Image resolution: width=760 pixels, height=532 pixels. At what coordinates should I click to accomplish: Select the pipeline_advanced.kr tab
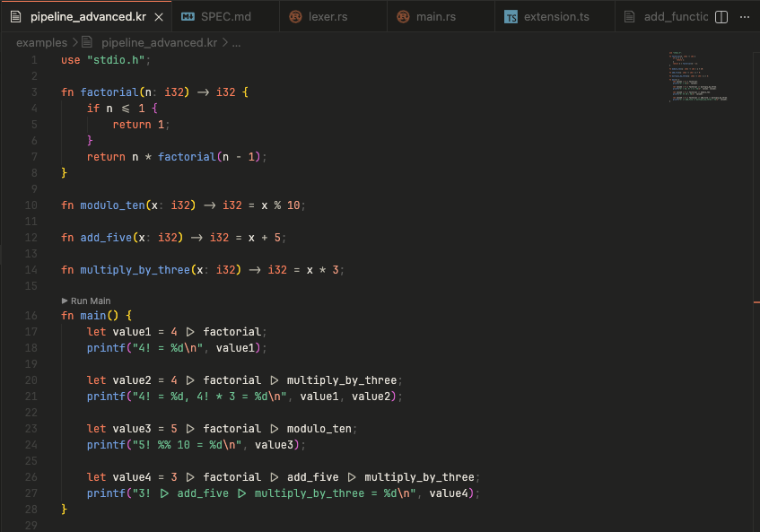pos(88,16)
